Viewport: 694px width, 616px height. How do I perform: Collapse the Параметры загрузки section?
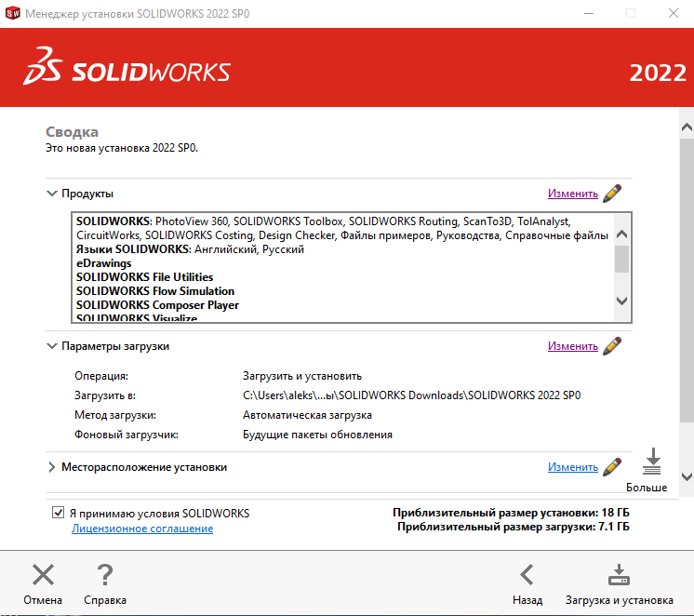(x=52, y=346)
